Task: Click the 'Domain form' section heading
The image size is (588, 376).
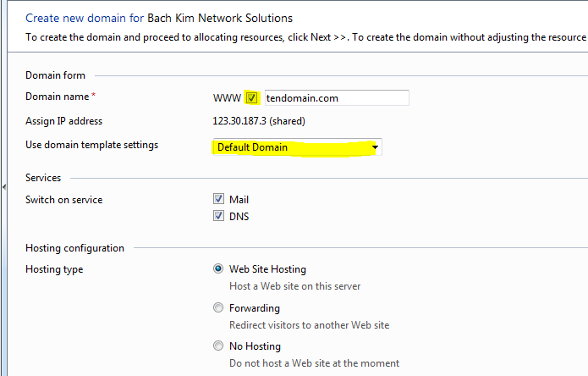Action: (x=55, y=75)
